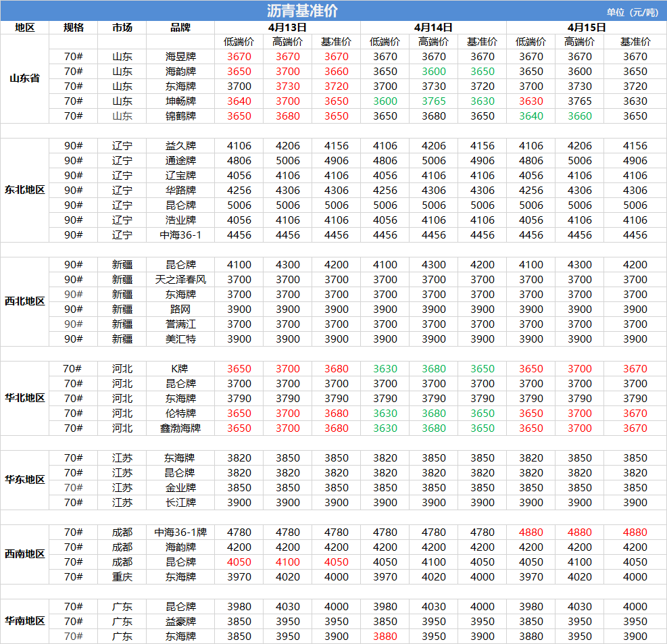Select the 单位（元/吨） label
This screenshot has width=667, height=644.
pyautogui.click(x=631, y=11)
